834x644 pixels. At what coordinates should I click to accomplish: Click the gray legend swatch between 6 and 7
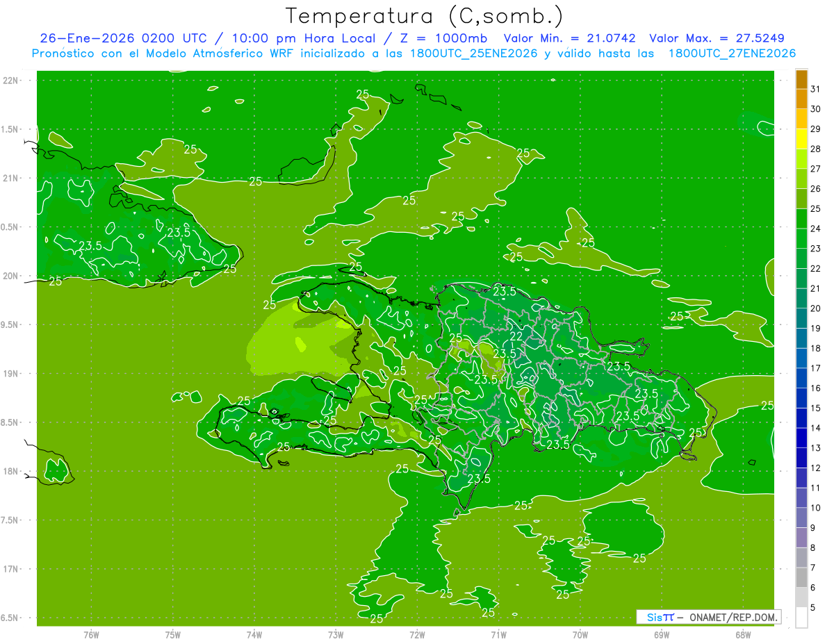[801, 577]
